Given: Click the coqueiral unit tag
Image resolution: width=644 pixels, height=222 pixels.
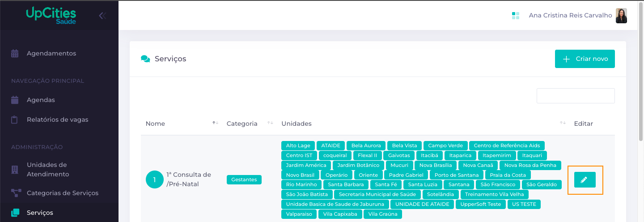Looking at the screenshot, I should click(x=335, y=155).
